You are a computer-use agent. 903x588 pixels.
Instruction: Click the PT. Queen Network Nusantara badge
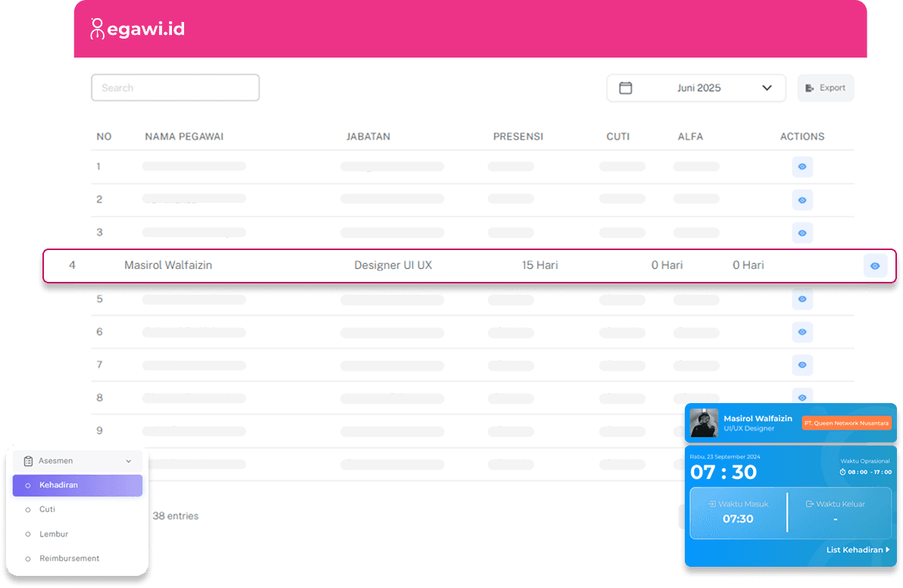[x=846, y=423]
